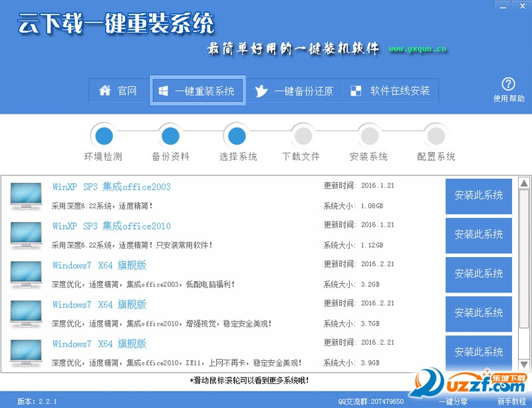Open 使用帮助 question mark icon

[x=508, y=84]
